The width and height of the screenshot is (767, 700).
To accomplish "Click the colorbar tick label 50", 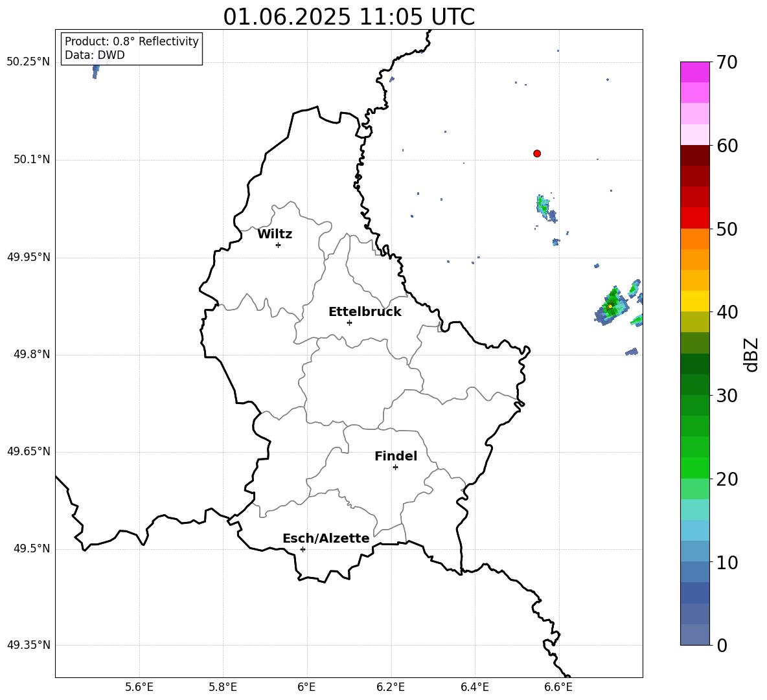I will pyautogui.click(x=727, y=229).
